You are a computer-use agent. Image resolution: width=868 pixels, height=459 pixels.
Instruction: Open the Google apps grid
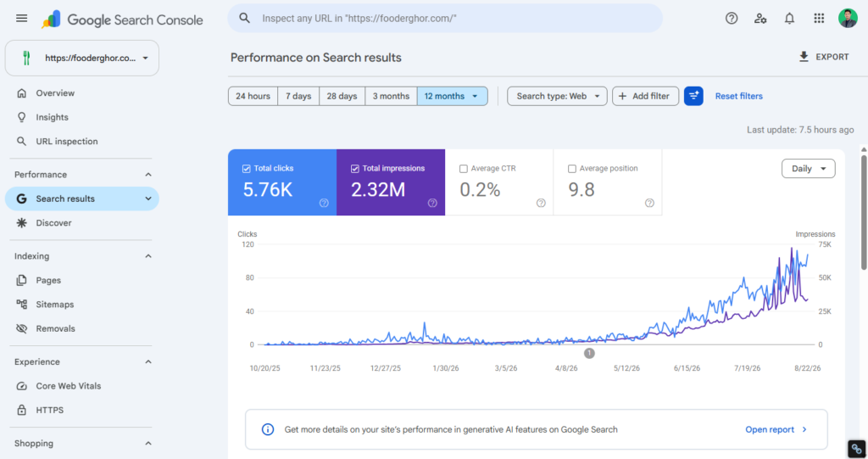click(819, 19)
